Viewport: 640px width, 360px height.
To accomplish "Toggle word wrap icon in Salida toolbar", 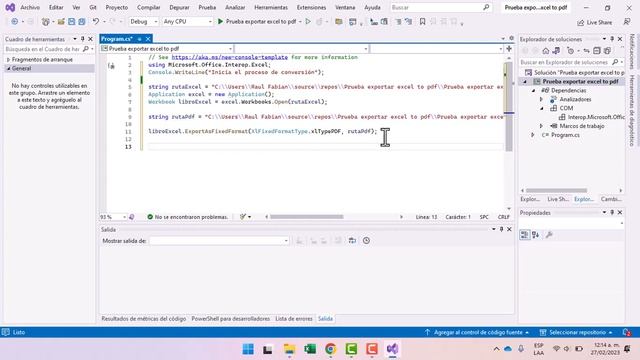I will (x=352, y=241).
